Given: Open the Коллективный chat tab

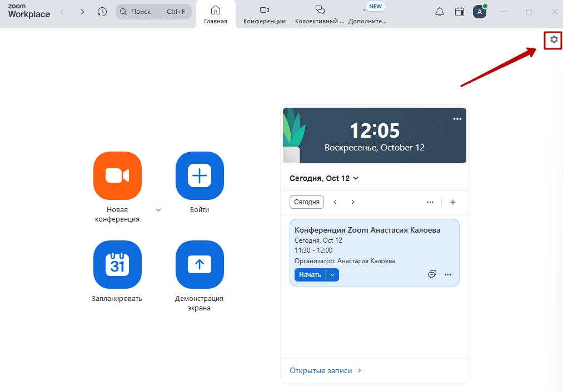Looking at the screenshot, I should pyautogui.click(x=320, y=14).
